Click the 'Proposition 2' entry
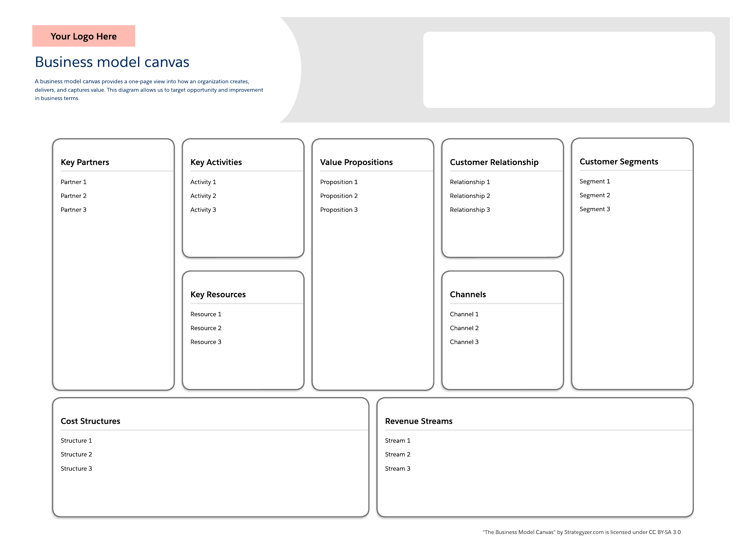 338,196
